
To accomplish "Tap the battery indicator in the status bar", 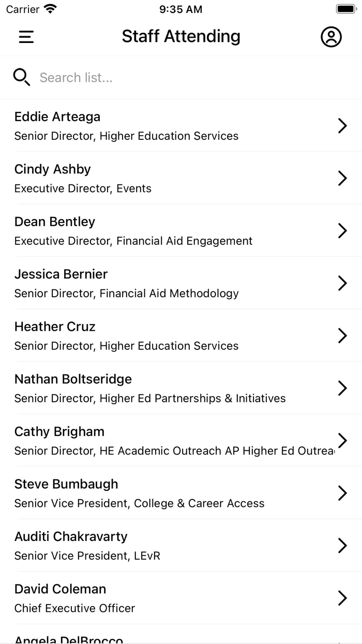I will 346,8.
